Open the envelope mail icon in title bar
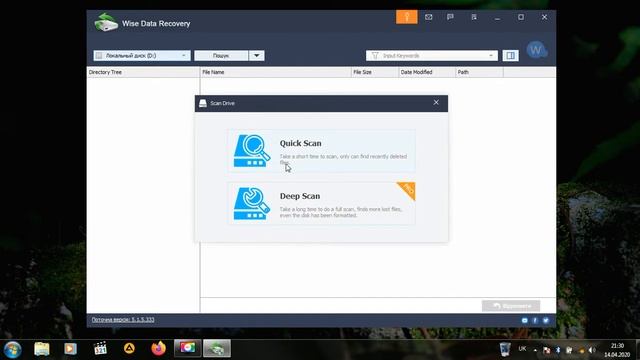 coord(429,17)
